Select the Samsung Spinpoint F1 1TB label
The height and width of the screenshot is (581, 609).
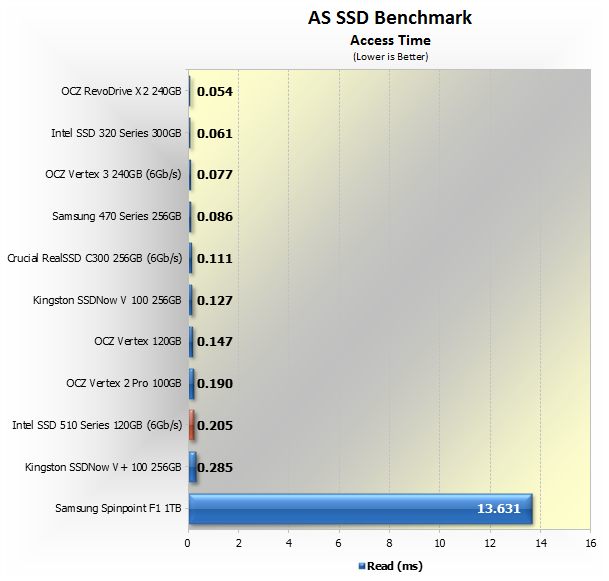point(118,508)
